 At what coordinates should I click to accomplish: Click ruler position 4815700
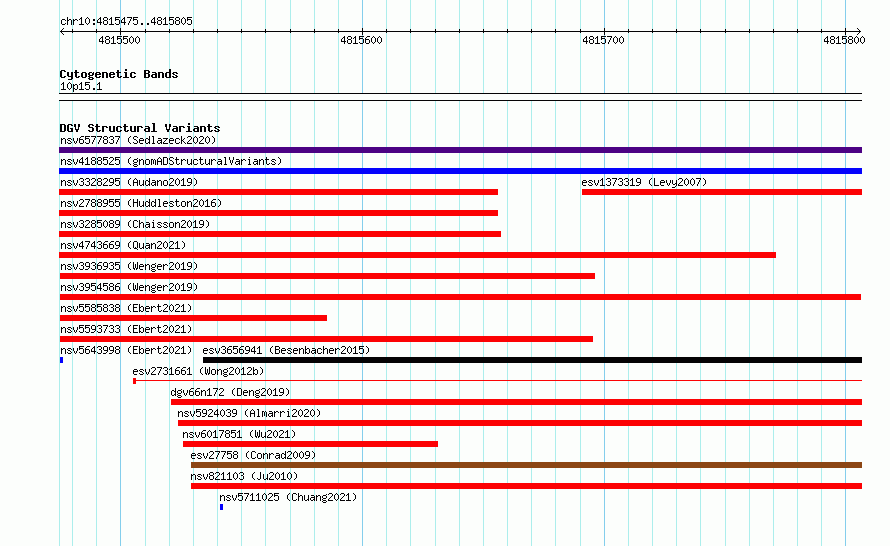click(603, 40)
